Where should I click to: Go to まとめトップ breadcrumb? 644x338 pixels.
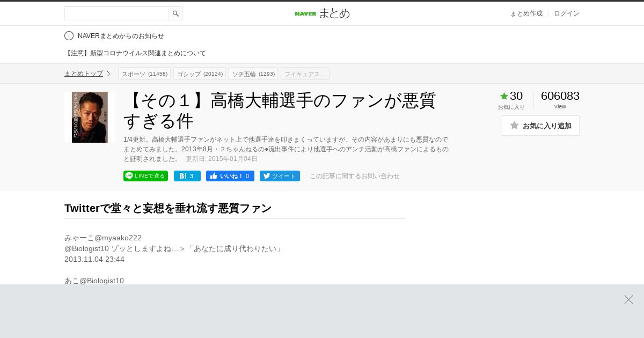(x=84, y=74)
